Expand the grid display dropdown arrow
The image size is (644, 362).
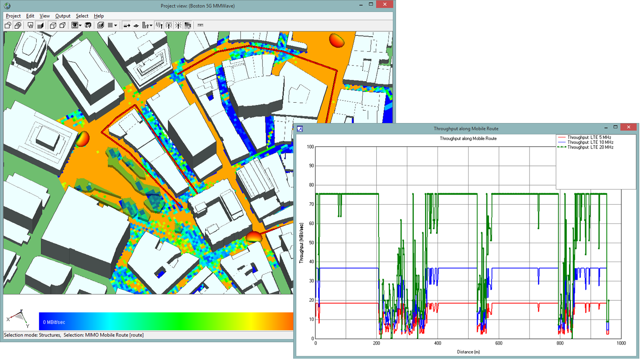point(116,25)
